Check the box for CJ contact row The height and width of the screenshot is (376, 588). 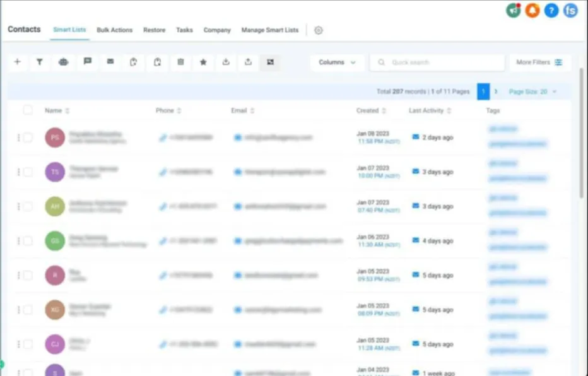pos(28,344)
